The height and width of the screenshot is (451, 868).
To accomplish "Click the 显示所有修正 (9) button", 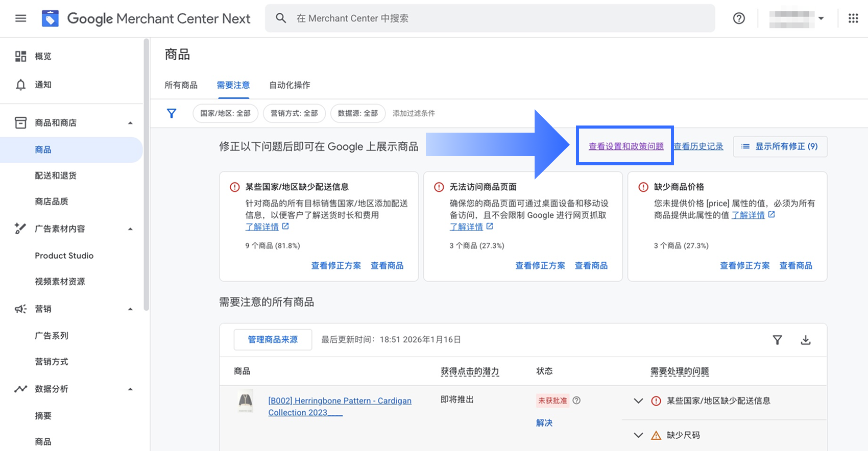I will coord(780,146).
